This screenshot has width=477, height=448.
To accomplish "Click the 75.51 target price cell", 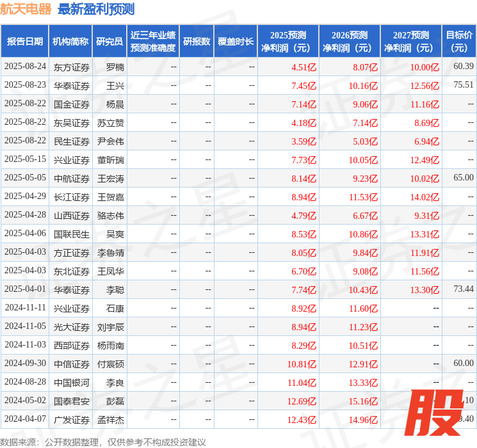I will pyautogui.click(x=463, y=85).
